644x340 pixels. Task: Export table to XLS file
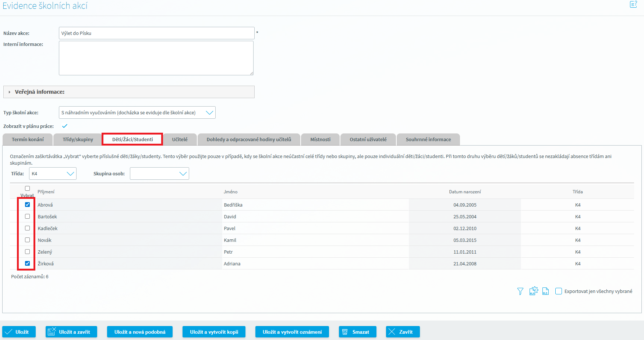[545, 291]
